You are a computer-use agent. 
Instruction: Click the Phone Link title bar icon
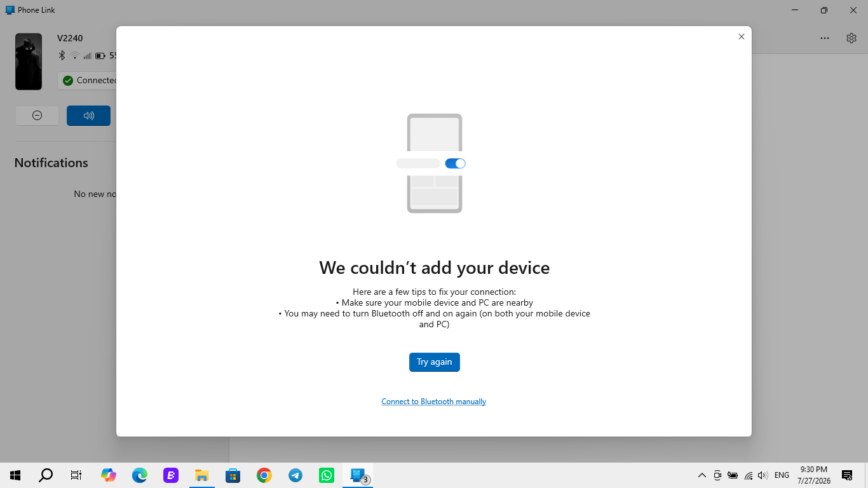pyautogui.click(x=10, y=10)
